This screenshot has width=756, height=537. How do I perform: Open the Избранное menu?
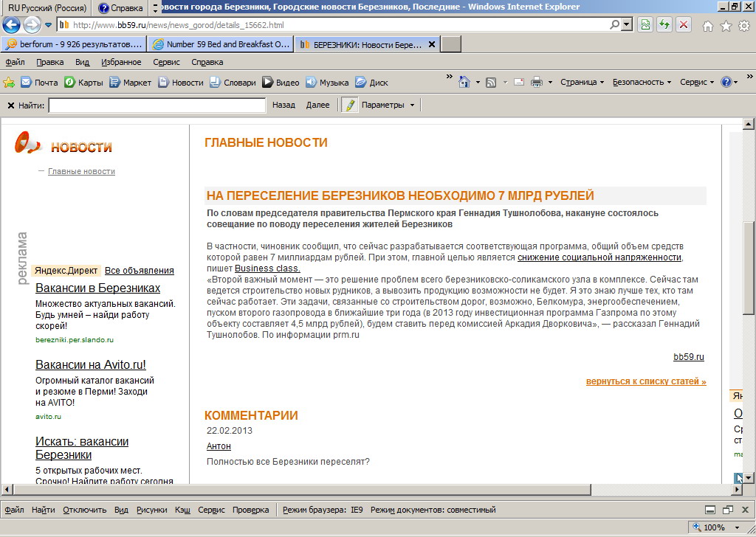[x=121, y=62]
